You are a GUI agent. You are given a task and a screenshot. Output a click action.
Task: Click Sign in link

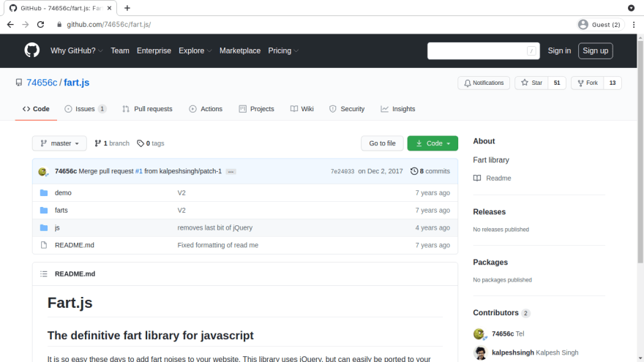tap(559, 50)
